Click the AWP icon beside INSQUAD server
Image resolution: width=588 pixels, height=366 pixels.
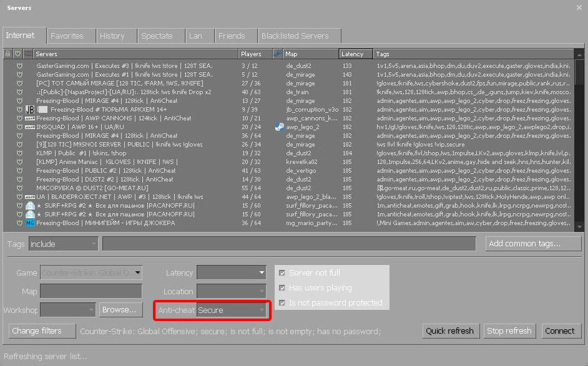coord(29,127)
